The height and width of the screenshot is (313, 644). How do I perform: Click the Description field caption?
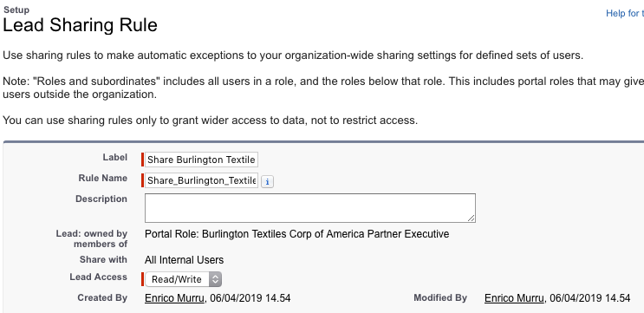click(x=101, y=199)
